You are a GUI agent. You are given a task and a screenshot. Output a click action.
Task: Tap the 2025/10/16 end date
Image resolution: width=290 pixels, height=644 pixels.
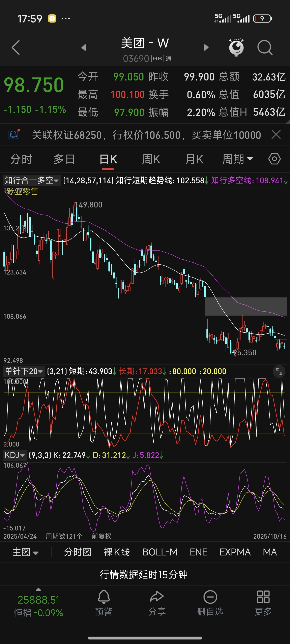pyautogui.click(x=270, y=537)
